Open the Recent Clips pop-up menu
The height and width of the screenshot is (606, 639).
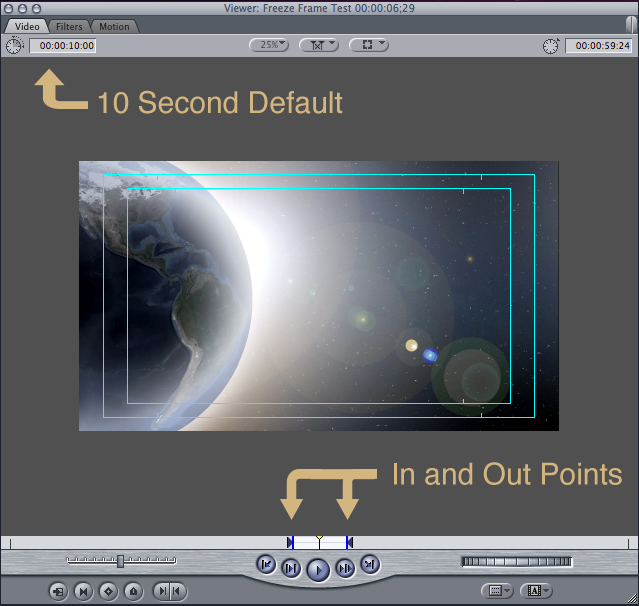(x=497, y=591)
